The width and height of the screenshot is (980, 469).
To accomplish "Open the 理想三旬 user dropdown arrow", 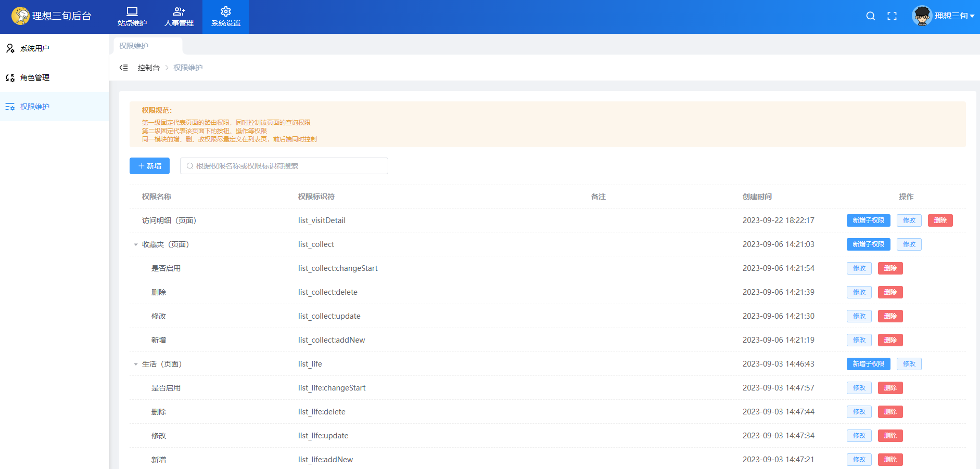I will tap(972, 16).
